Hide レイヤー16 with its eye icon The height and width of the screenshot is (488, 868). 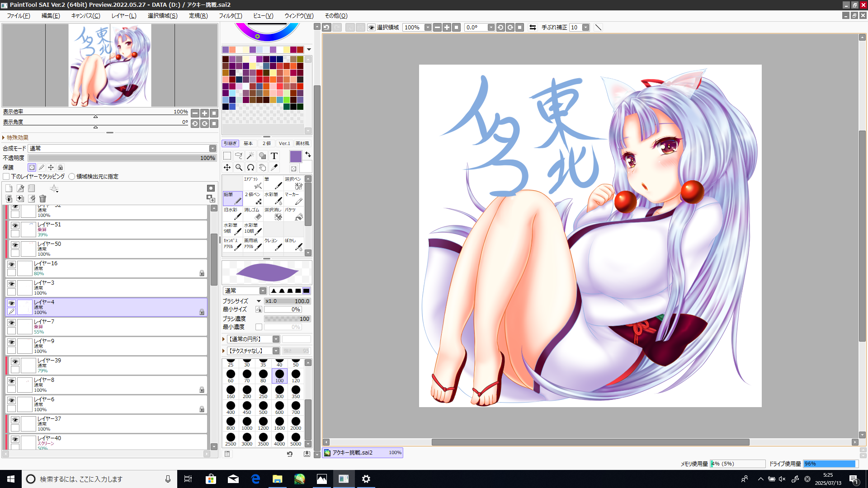tap(12, 265)
